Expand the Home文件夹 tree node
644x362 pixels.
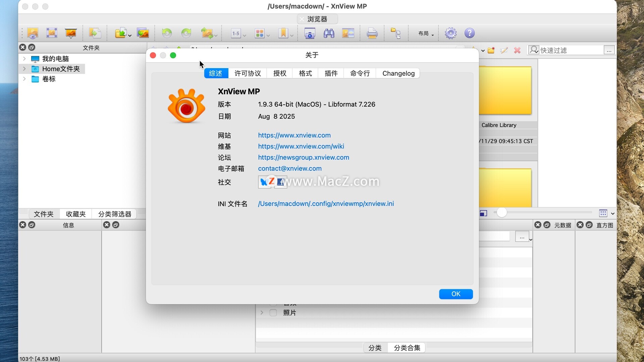(x=24, y=69)
